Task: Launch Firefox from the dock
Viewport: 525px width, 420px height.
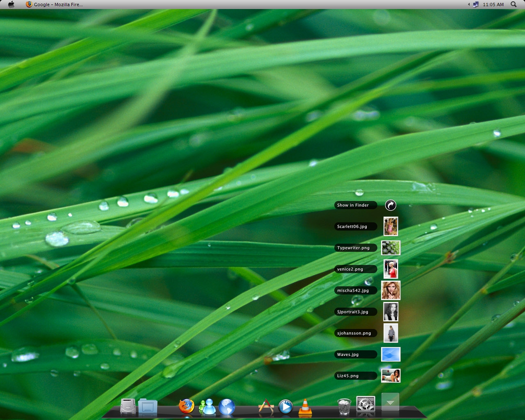Action: pyautogui.click(x=187, y=406)
